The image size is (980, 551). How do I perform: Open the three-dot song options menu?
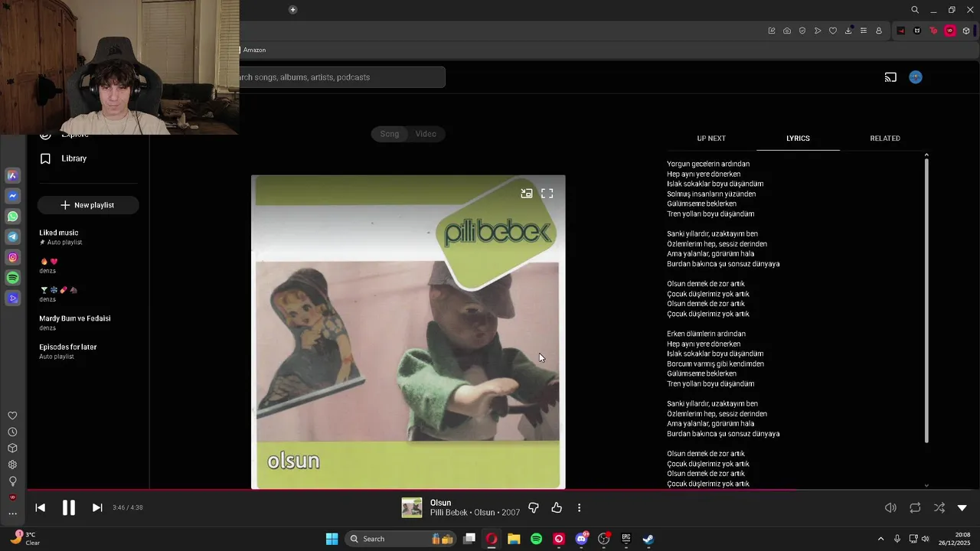coord(579,507)
